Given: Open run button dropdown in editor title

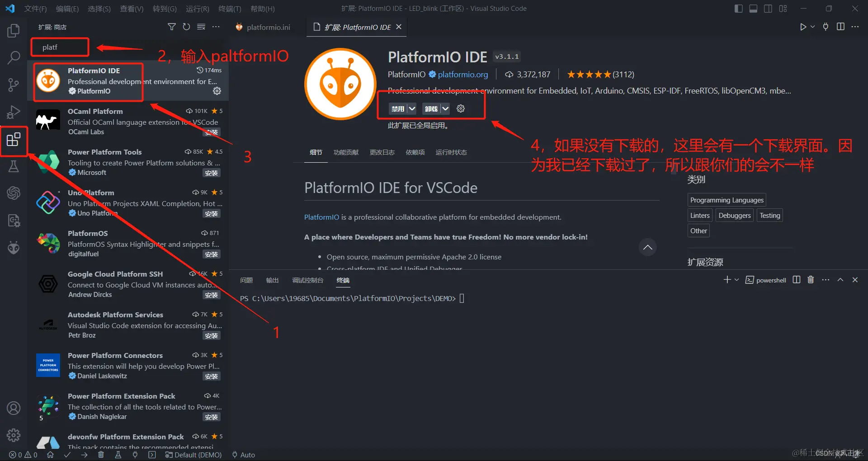Looking at the screenshot, I should pyautogui.click(x=812, y=27).
